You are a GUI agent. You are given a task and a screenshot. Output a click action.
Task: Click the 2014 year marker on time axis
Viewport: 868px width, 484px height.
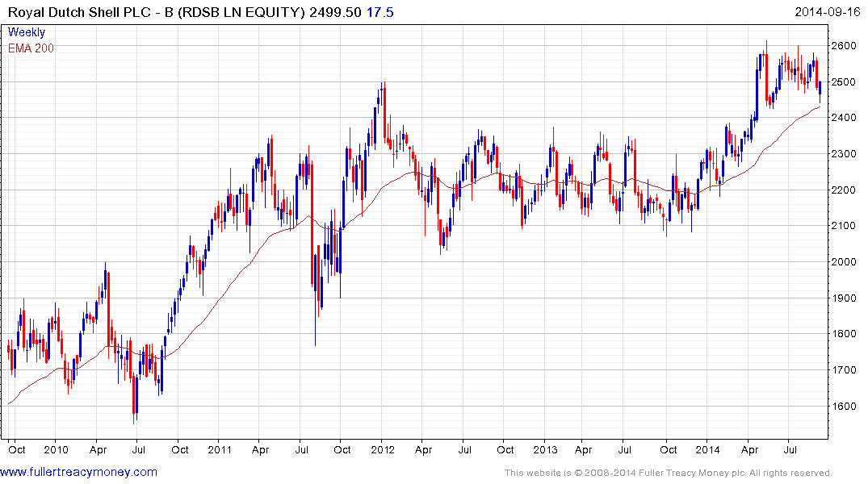[x=708, y=449]
